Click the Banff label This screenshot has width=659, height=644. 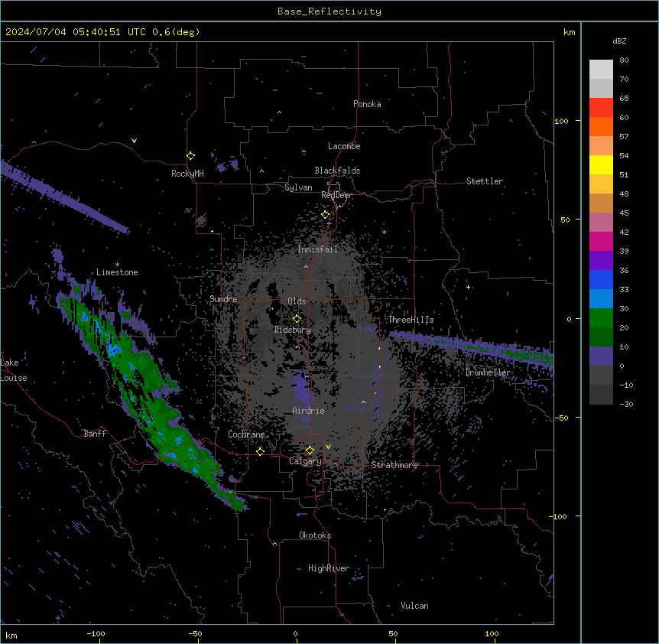[95, 434]
